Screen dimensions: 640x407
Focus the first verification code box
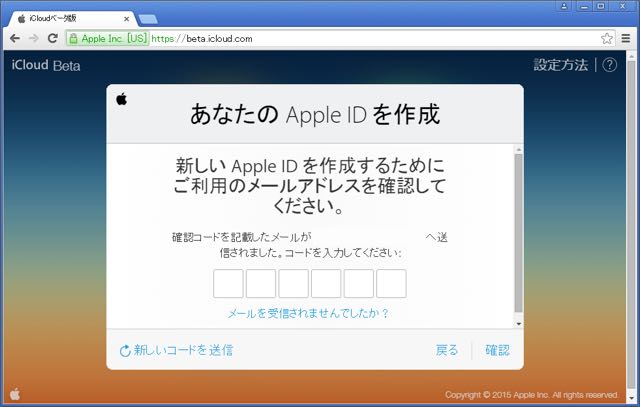(x=228, y=283)
